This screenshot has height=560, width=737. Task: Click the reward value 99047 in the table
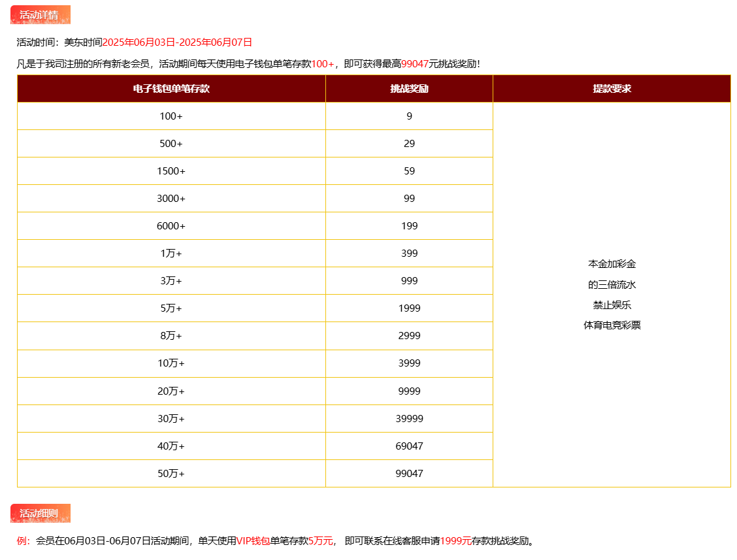(x=409, y=474)
